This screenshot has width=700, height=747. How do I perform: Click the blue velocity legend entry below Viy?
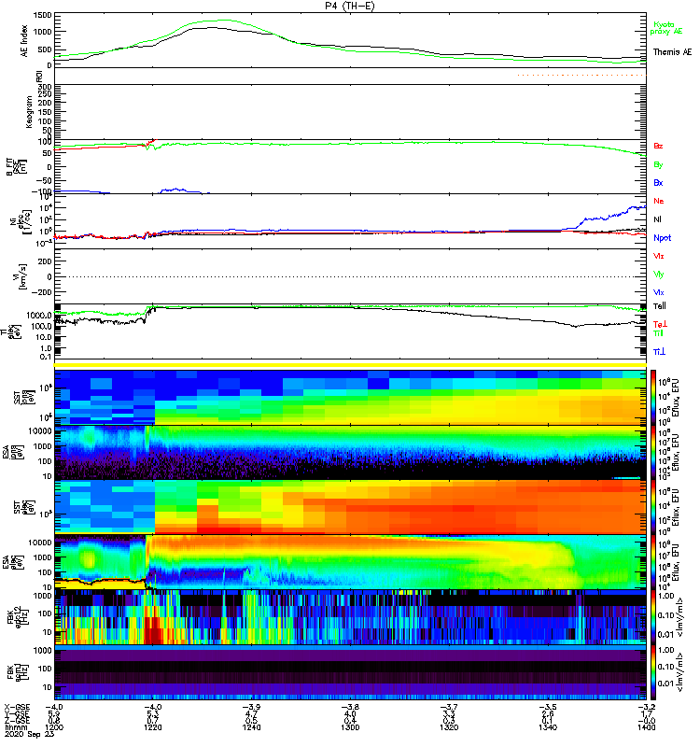tap(659, 292)
